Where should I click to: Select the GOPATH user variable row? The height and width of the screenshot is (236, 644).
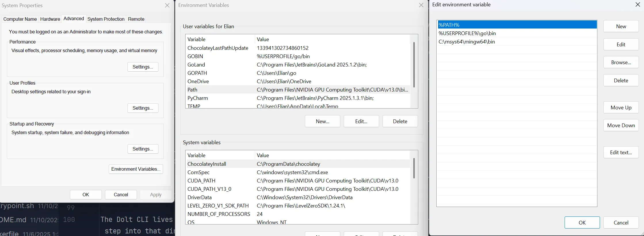[298, 73]
